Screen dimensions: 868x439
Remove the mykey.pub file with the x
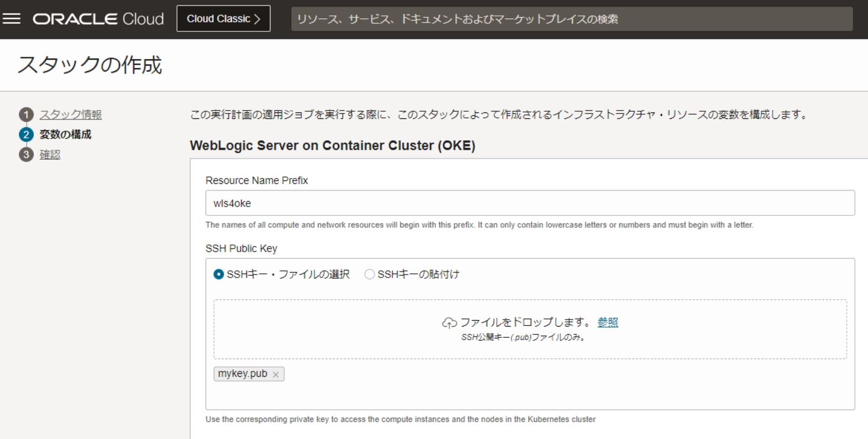pyautogui.click(x=275, y=375)
